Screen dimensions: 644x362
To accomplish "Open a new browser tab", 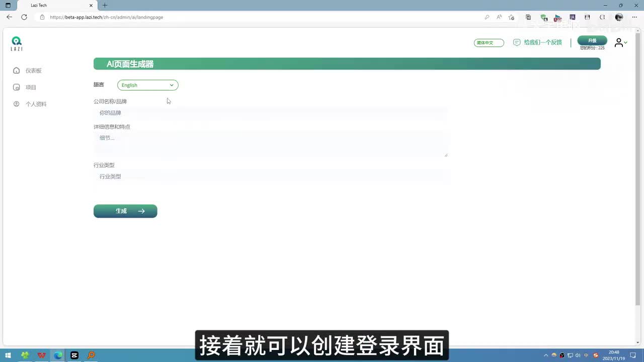I will [x=105, y=6].
